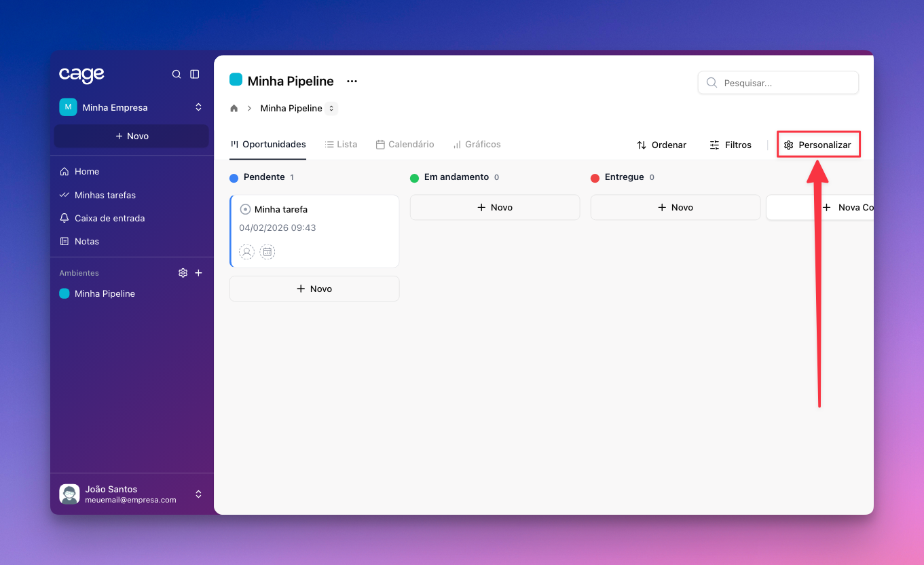Expand the Minha Empresa workspace switcher
Image resolution: width=924 pixels, height=565 pixels.
tap(198, 107)
